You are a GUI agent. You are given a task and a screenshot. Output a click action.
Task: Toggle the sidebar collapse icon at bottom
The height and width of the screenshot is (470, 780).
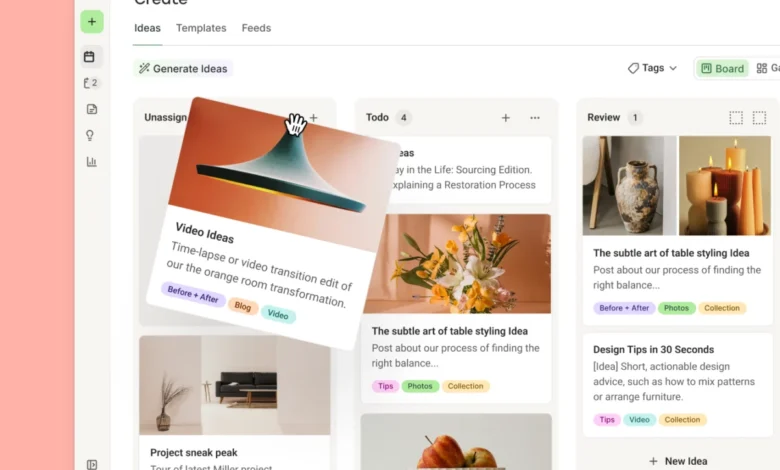tap(92, 465)
